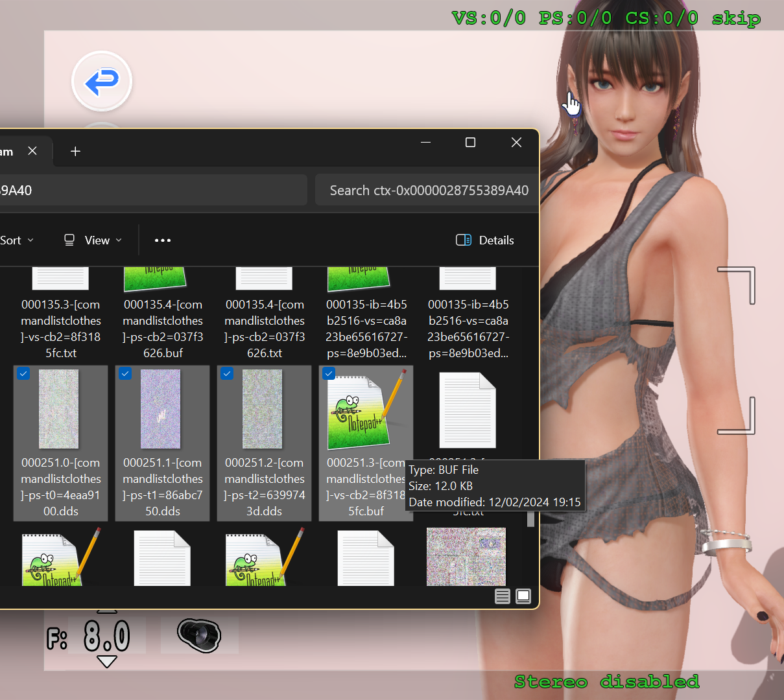784x700 pixels.
Task: Close the Explorer tab ending in 'am'
Action: tap(32, 151)
